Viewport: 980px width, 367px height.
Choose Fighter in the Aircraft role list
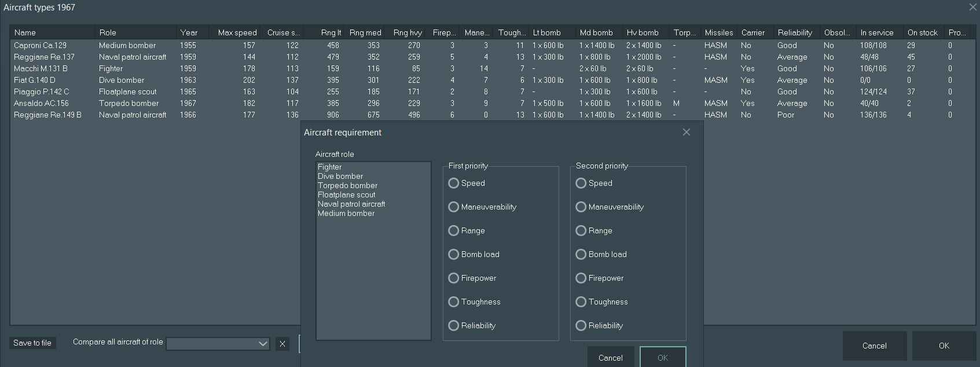(373, 167)
